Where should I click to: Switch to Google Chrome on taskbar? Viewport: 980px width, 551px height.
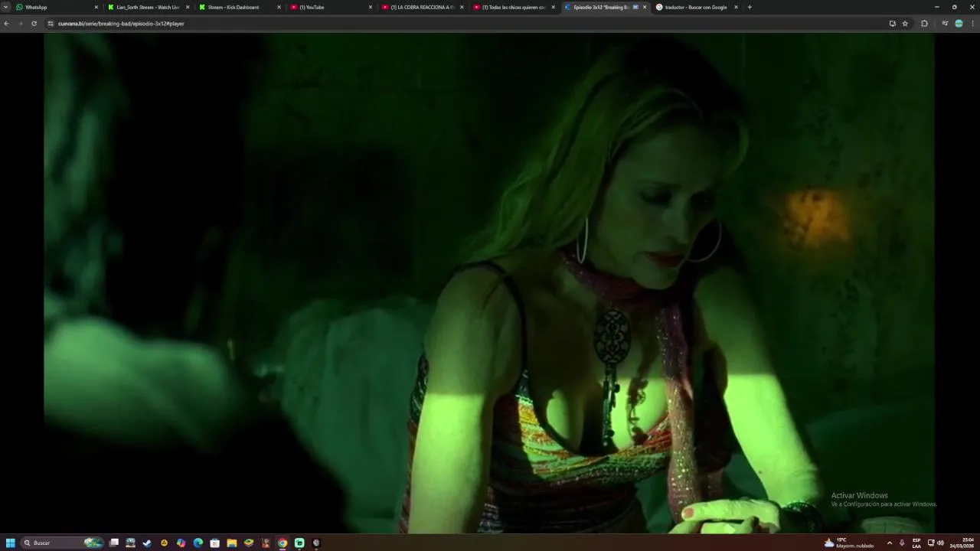coord(283,543)
